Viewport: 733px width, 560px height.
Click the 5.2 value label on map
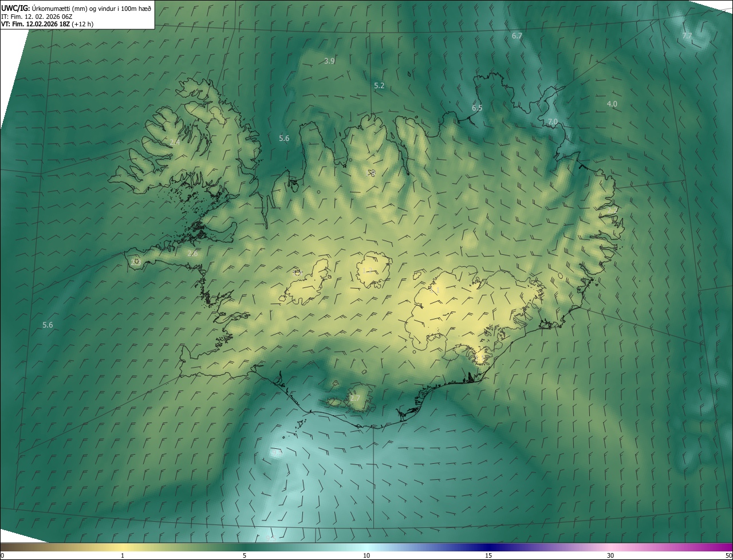point(379,85)
